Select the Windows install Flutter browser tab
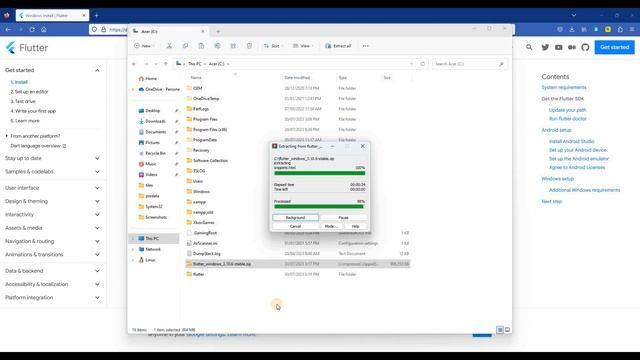Image resolution: width=640 pixels, height=360 pixels. pos(52,16)
